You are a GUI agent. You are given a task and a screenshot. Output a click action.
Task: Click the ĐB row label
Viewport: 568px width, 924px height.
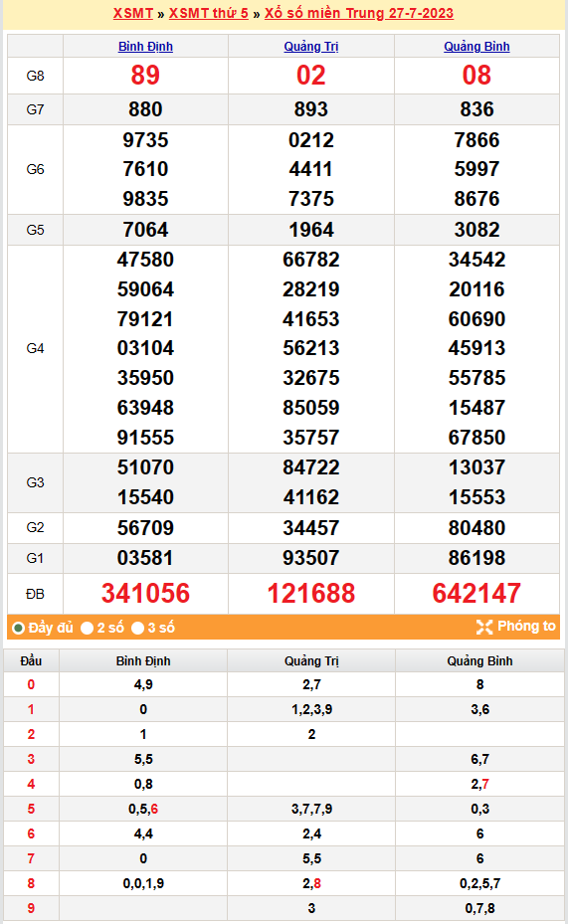(36, 595)
